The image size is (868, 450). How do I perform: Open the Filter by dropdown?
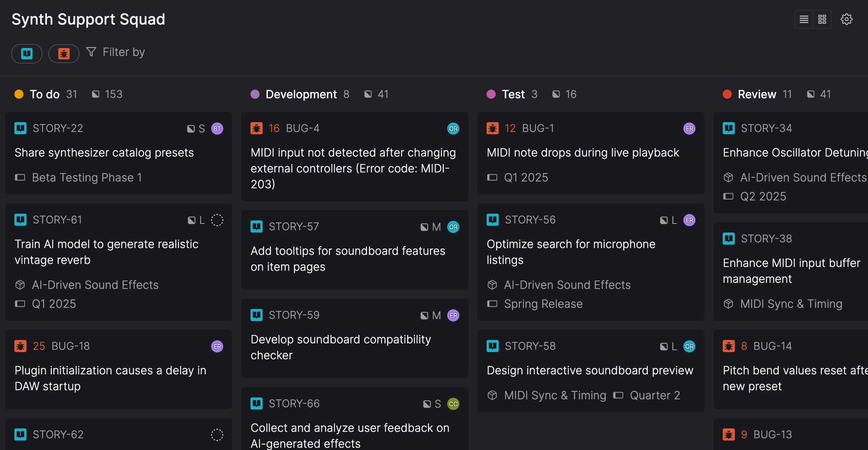(116, 52)
